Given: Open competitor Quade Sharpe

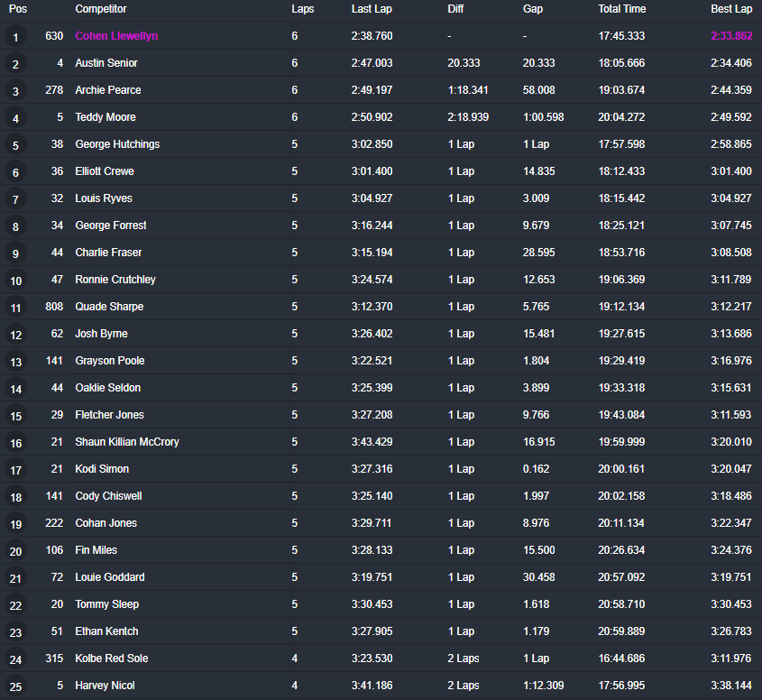Looking at the screenshot, I should click(x=109, y=307).
